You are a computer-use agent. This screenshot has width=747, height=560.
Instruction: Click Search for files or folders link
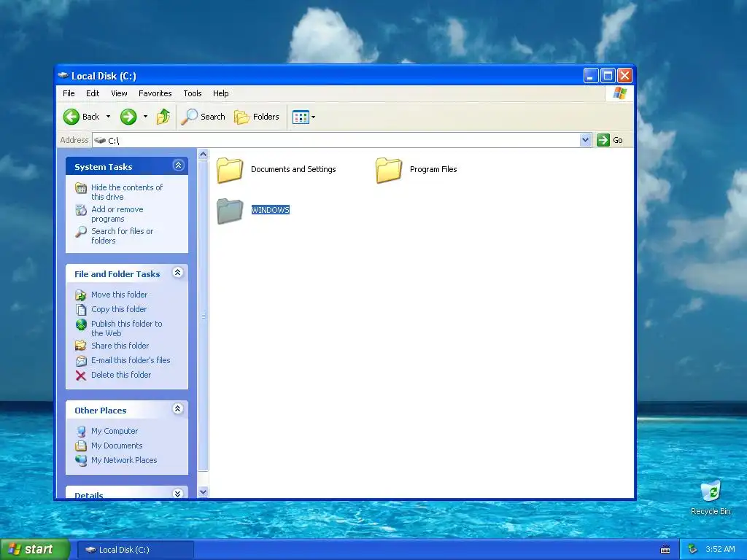point(122,236)
